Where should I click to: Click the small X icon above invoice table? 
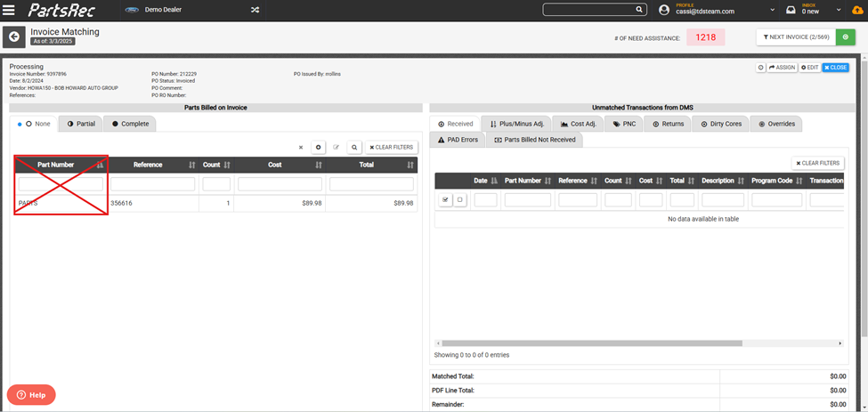coord(301,148)
